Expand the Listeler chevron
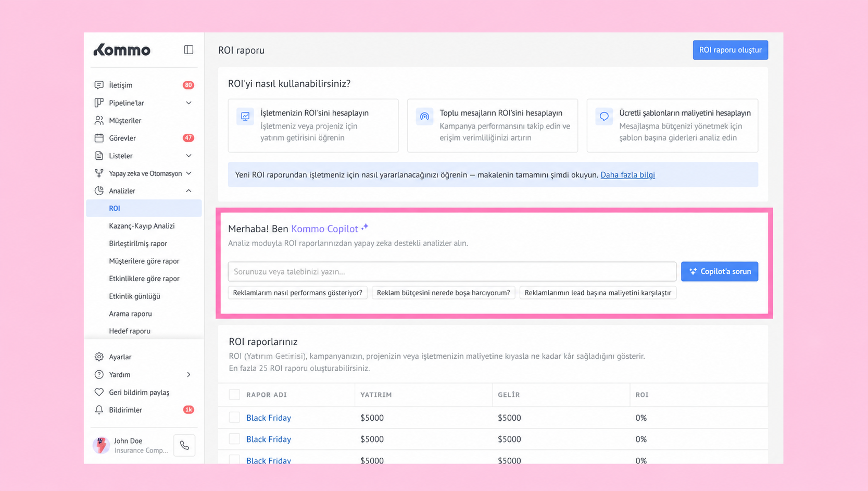868x491 pixels. pos(188,156)
